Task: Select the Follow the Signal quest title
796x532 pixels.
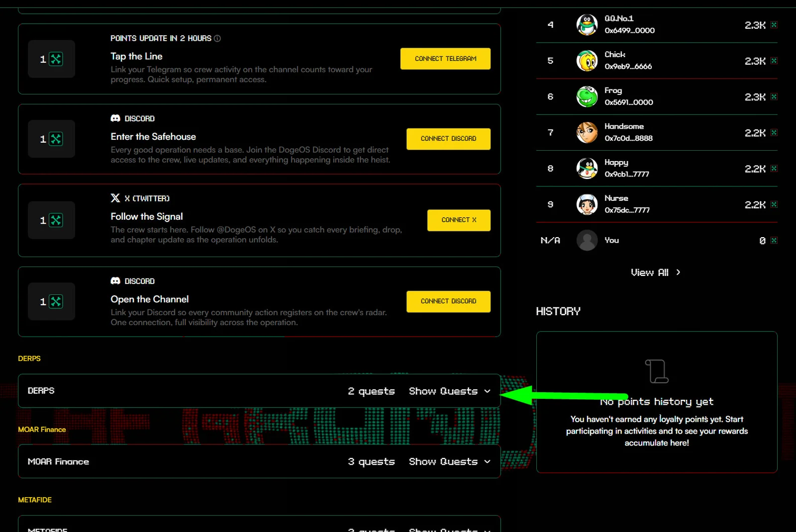Action: pos(147,216)
